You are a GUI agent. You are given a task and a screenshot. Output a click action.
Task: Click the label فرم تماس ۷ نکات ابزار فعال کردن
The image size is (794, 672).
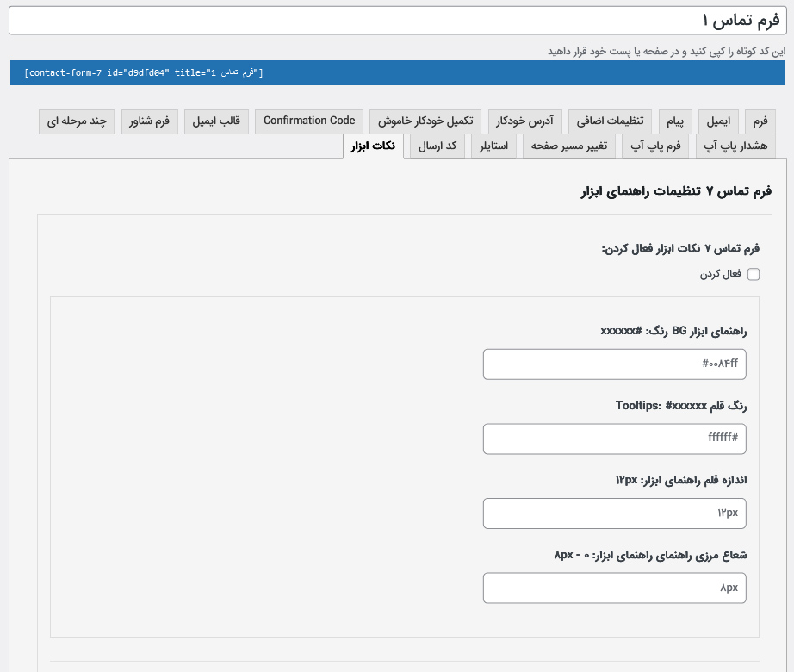pos(680,249)
